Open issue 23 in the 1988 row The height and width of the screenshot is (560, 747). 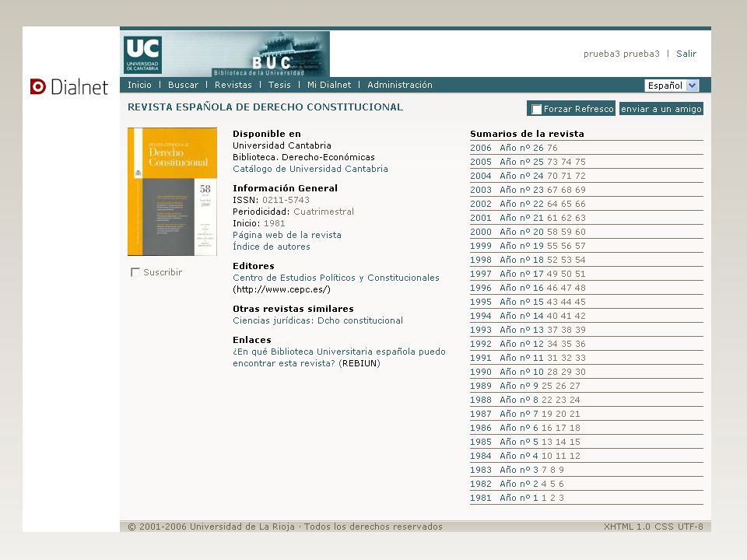pyautogui.click(x=561, y=400)
